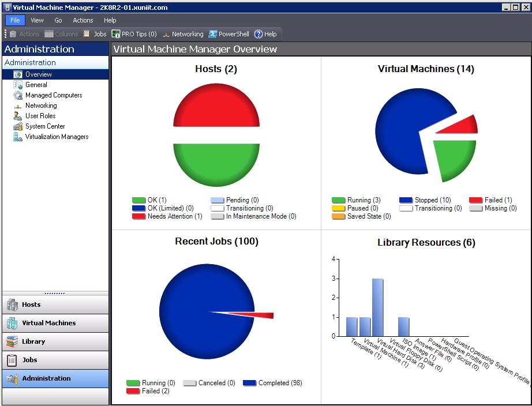Click the Help question mark toolbar icon
This screenshot has height=406, width=532.
258,34
